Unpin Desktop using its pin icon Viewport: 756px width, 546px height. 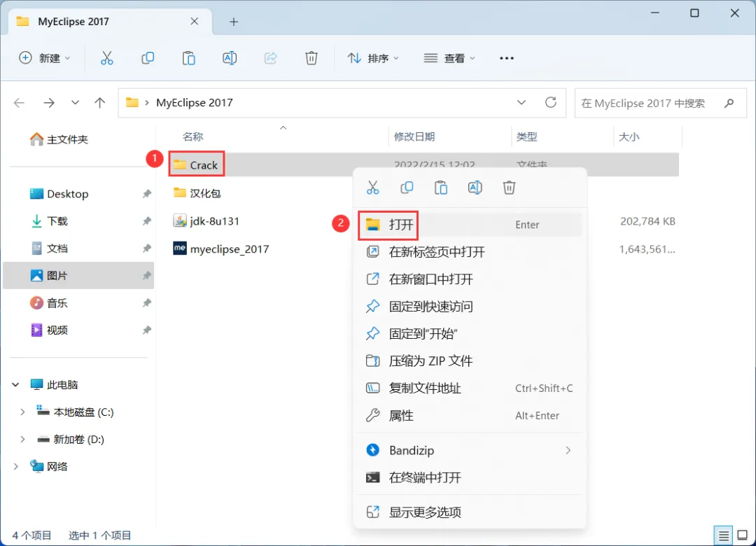point(146,194)
